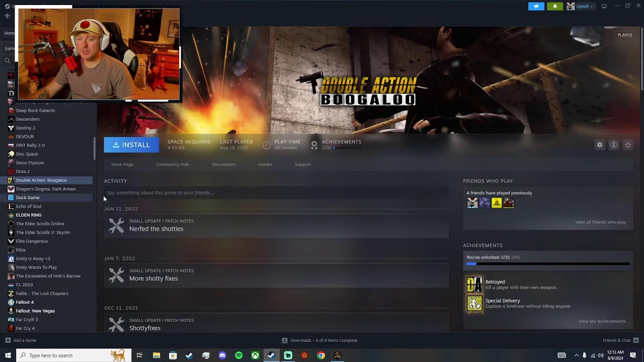Image resolution: width=644 pixels, height=362 pixels.
Task: Open game settings gear for Double Action
Action: [600, 145]
